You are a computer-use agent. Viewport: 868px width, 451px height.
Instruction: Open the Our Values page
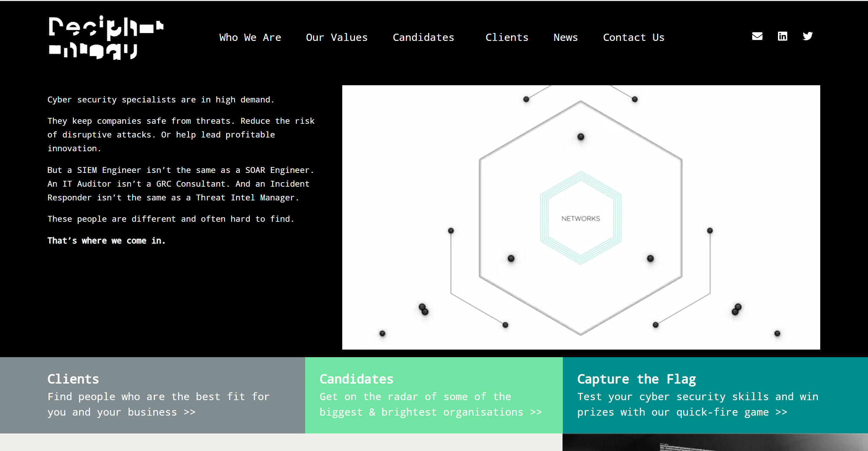click(337, 37)
